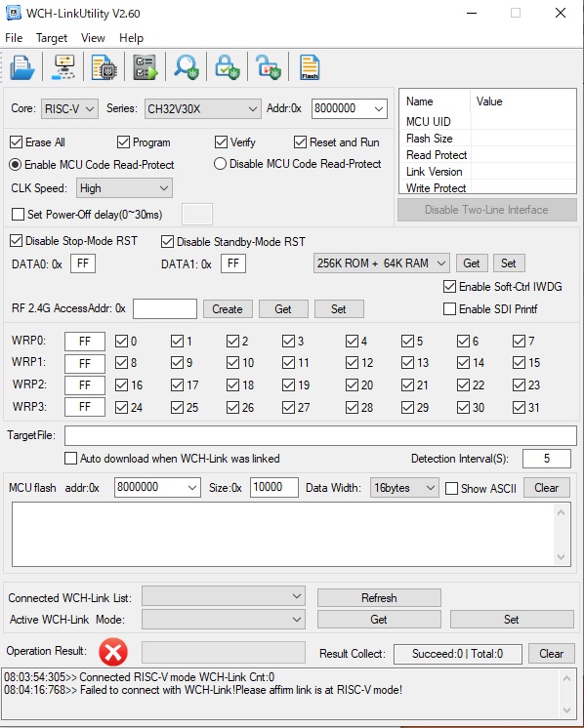Click Get for Active WCH-Link Mode

[x=379, y=620]
